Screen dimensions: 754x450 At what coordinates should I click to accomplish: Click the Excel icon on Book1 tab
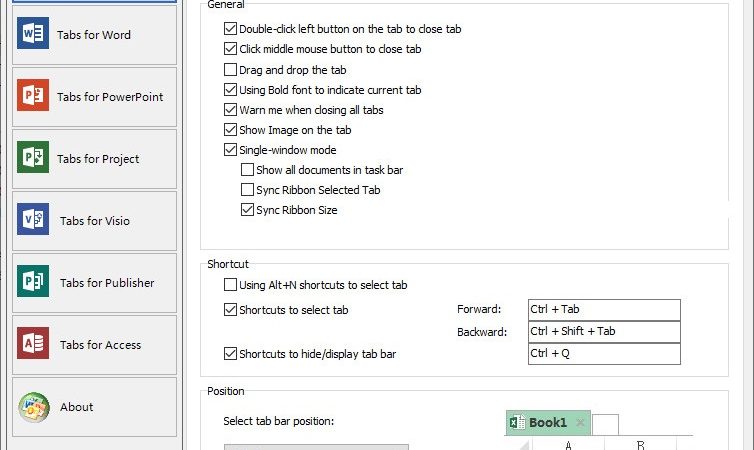[x=517, y=422]
